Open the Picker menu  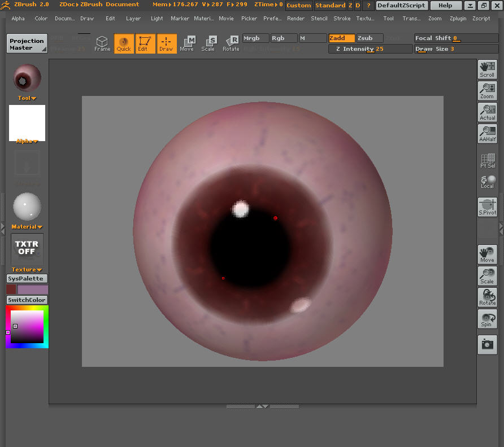249,19
